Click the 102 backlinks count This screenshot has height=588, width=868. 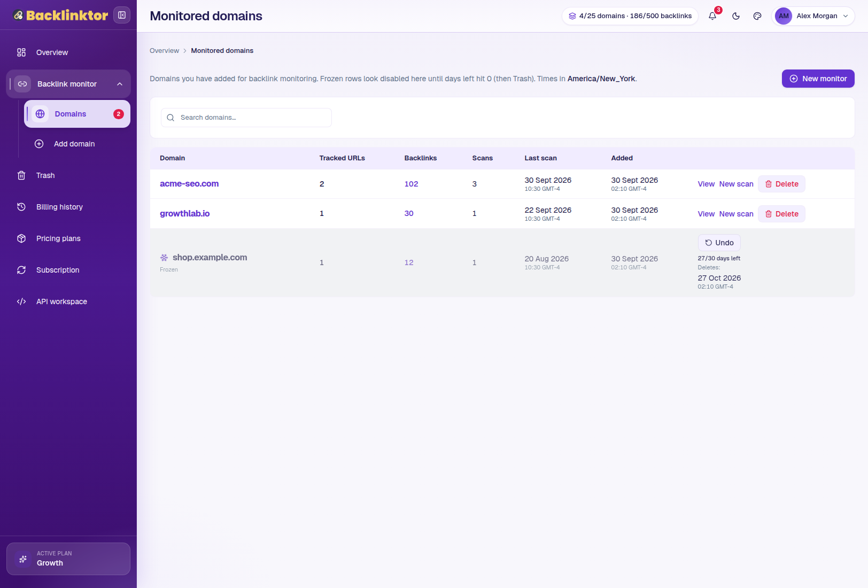pos(411,184)
